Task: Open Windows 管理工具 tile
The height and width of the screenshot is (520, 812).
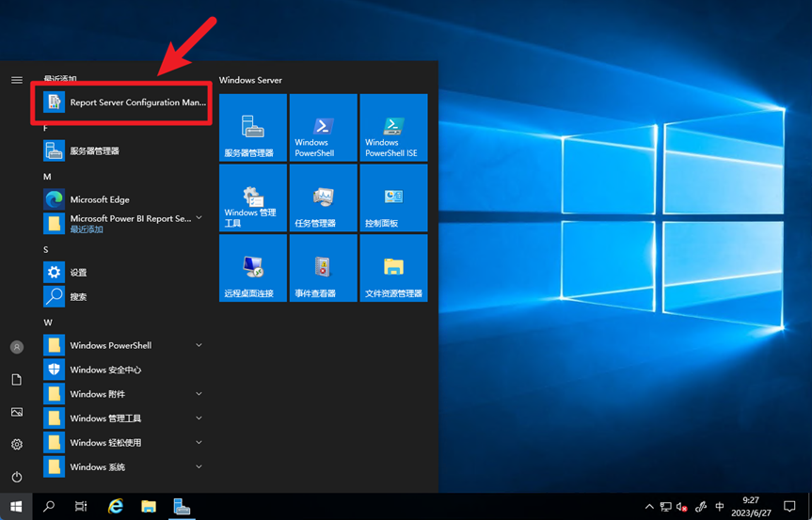Action: click(252, 198)
